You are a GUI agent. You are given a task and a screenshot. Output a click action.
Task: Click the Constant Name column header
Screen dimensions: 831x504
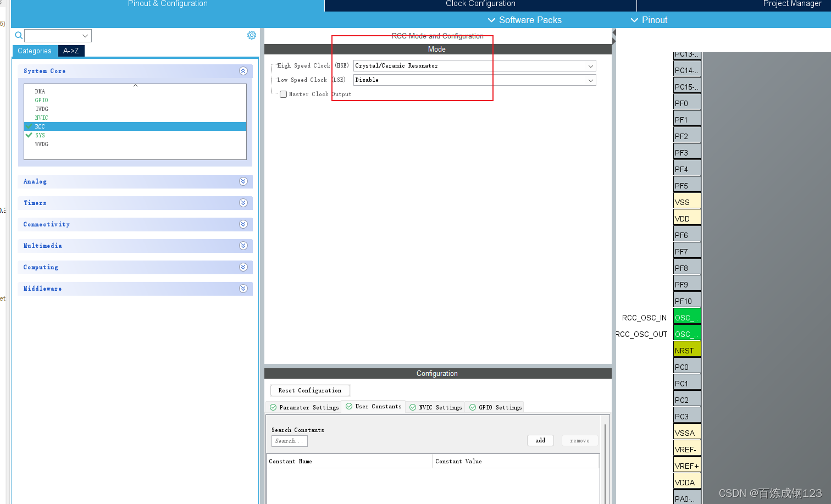point(350,461)
